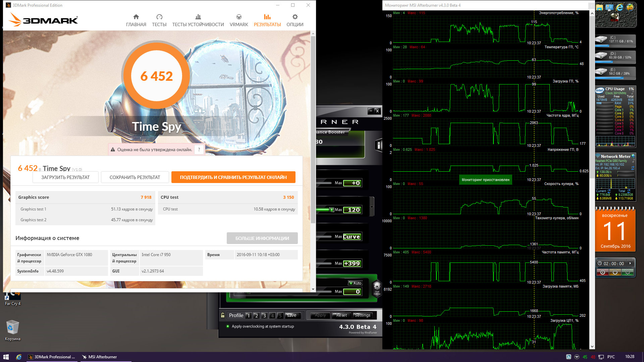Toggle Auto fan speed in Afterburner

pyautogui.click(x=355, y=283)
